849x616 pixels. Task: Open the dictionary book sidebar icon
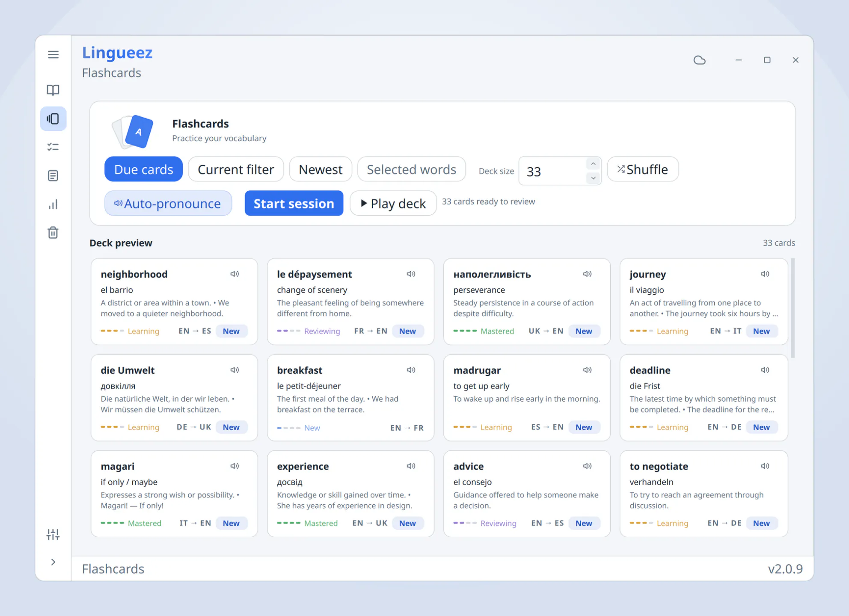click(53, 90)
